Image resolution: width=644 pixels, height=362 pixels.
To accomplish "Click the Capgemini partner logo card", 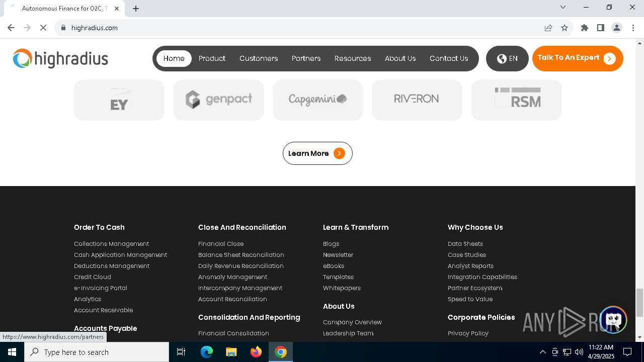I will [317, 100].
